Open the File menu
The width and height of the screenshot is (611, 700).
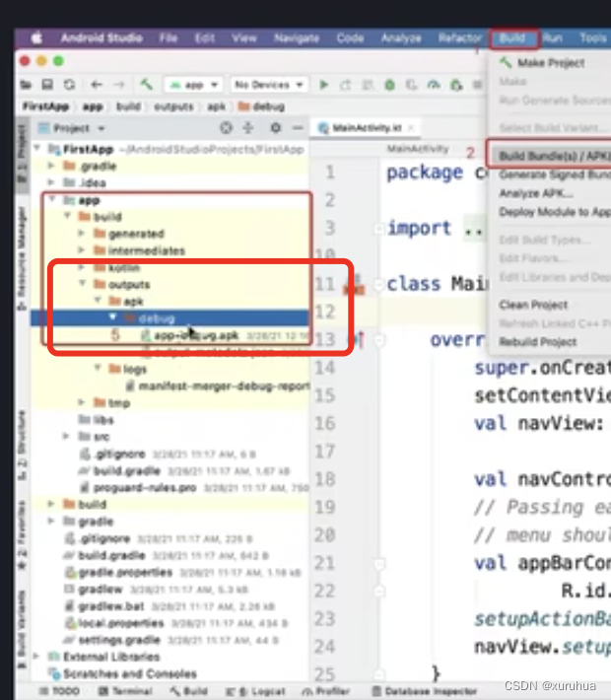point(169,38)
